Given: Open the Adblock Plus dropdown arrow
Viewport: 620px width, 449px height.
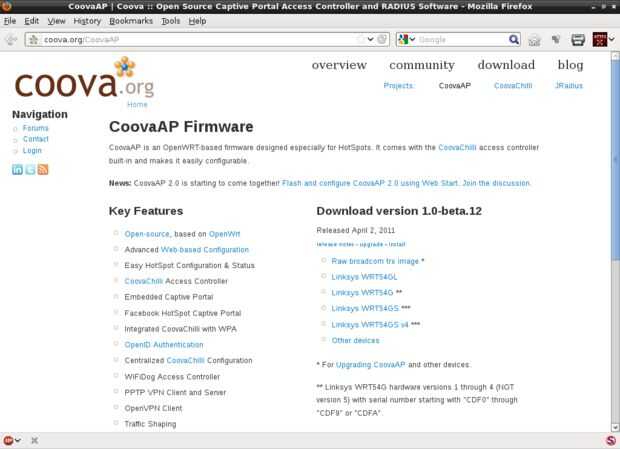Looking at the screenshot, I should [x=18, y=440].
